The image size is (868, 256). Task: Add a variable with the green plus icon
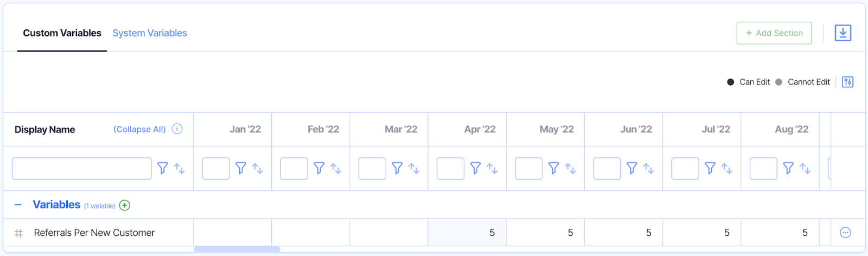click(x=125, y=205)
